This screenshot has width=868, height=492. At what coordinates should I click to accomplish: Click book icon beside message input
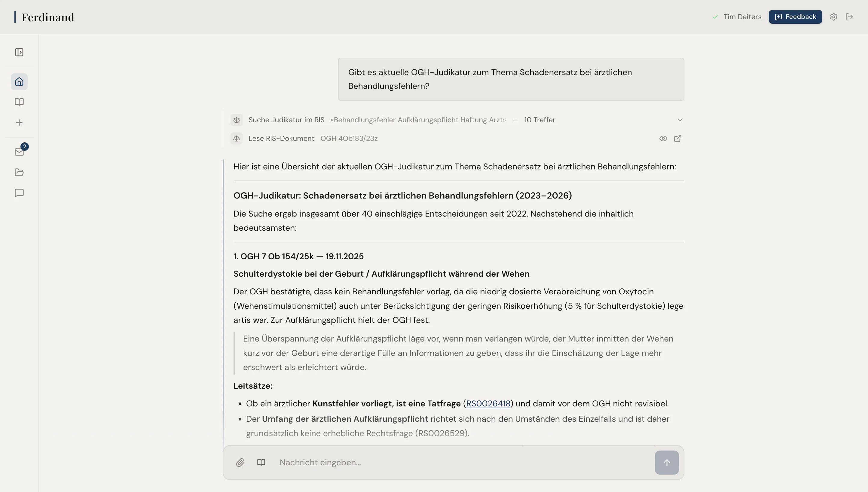point(261,462)
